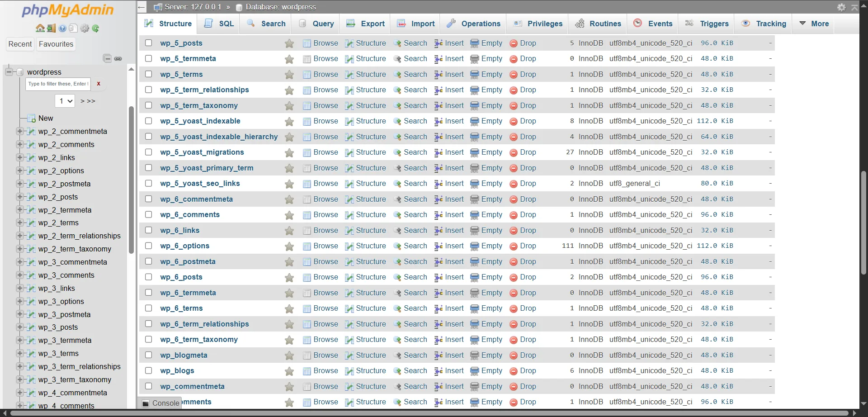Go to the Operations tab

click(x=473, y=24)
